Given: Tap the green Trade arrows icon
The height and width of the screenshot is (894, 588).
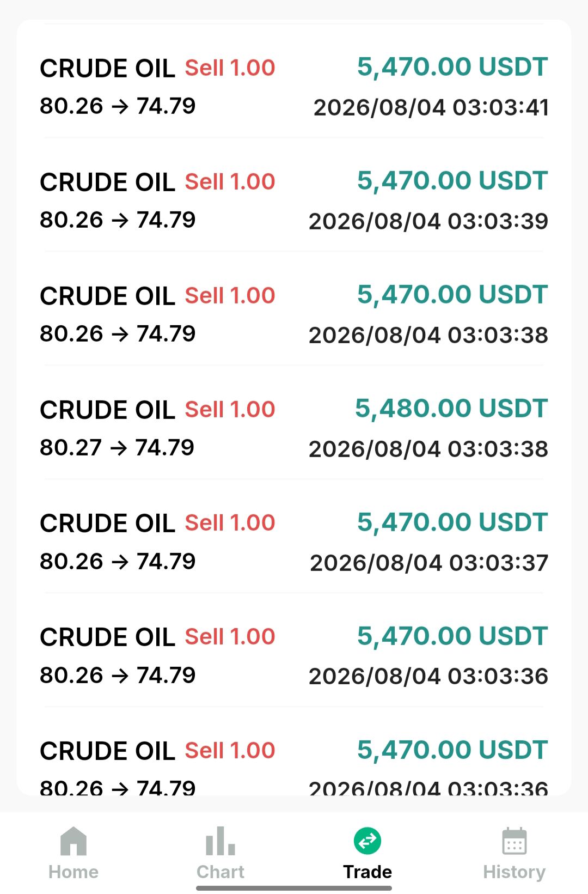Looking at the screenshot, I should (x=367, y=841).
